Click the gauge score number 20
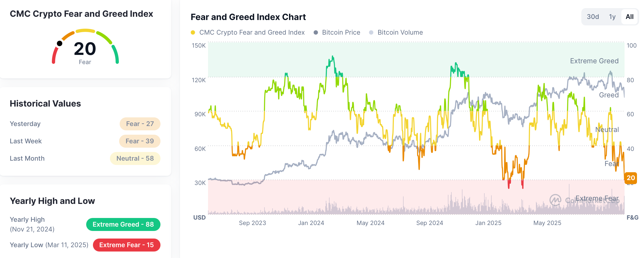644x258 pixels. (x=85, y=49)
